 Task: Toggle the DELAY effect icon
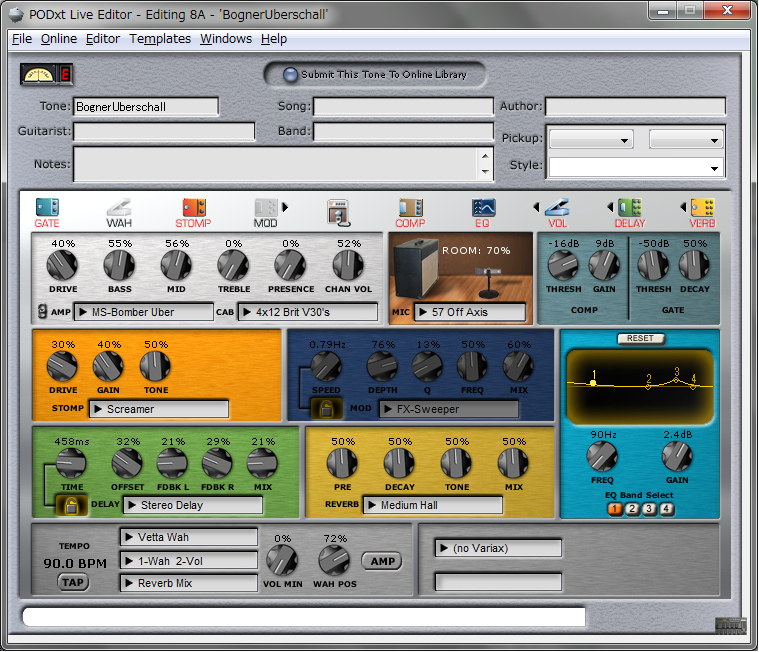(630, 207)
